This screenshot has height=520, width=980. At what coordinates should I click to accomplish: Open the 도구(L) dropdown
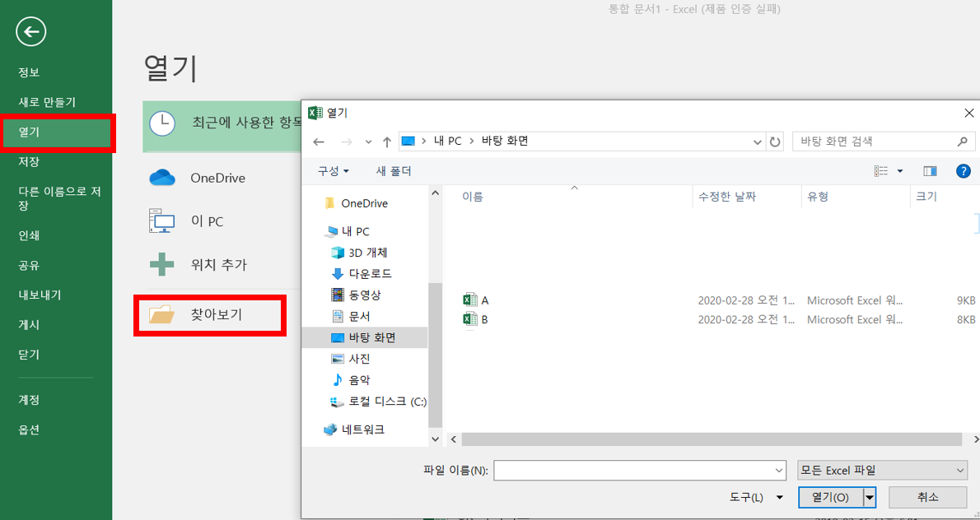[756, 498]
